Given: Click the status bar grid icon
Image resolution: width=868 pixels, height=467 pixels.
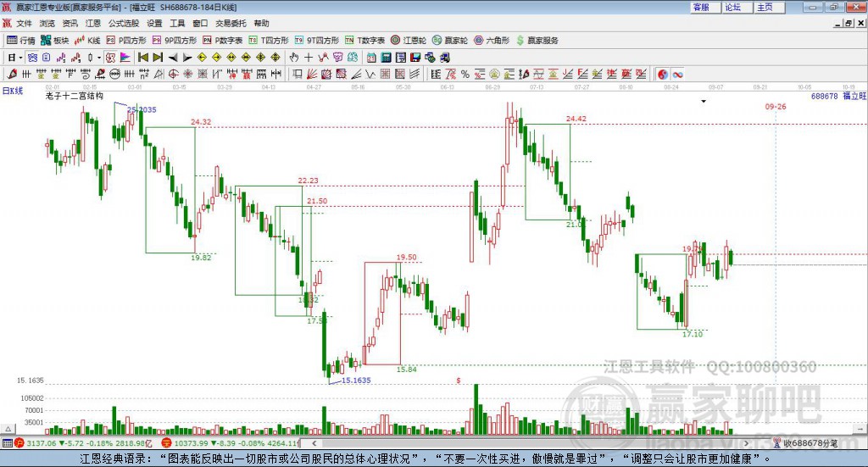Looking at the screenshot, I should (x=7, y=443).
